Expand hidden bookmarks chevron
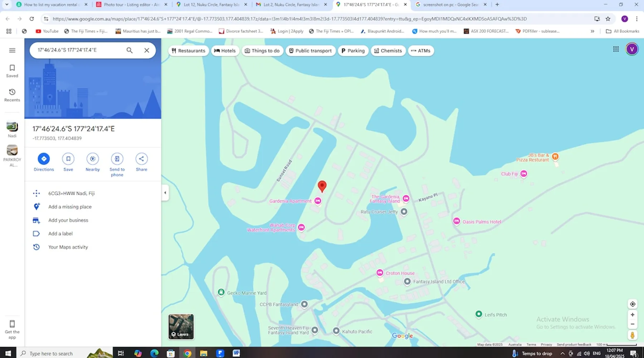 click(x=592, y=31)
